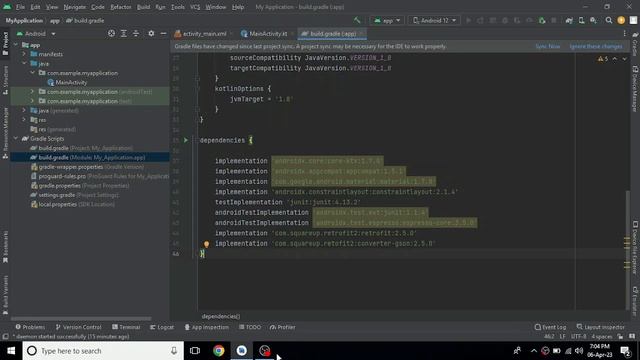Open the Tools menu

coord(178,7)
